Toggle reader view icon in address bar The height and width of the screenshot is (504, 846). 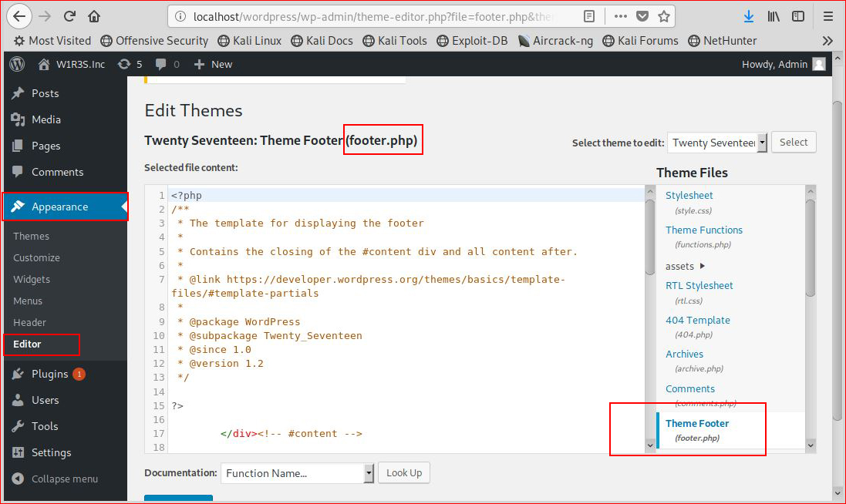pyautogui.click(x=589, y=17)
